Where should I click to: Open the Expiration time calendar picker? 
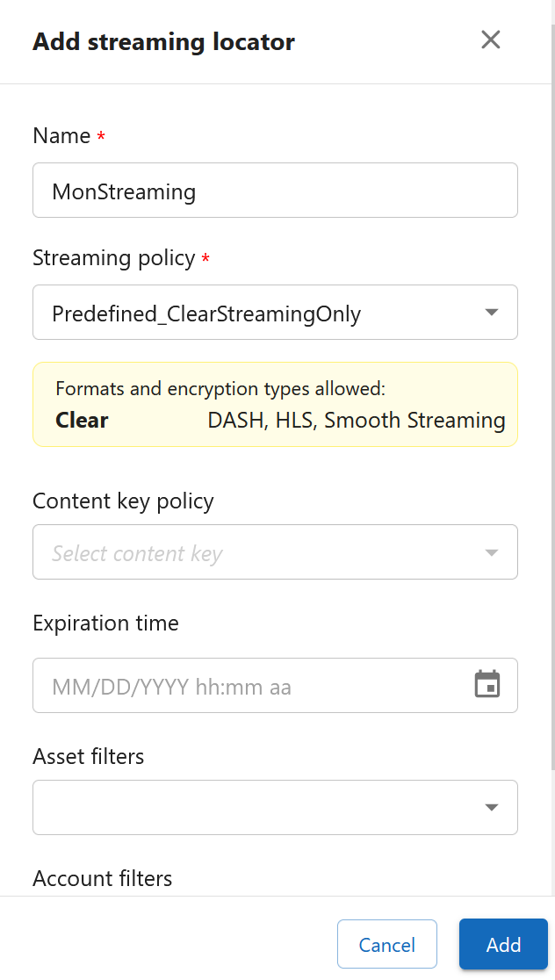[x=487, y=684]
